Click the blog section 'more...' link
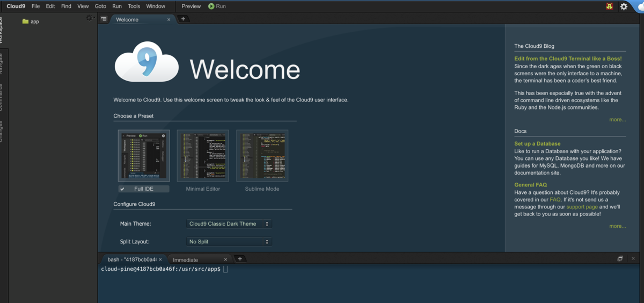Image resolution: width=644 pixels, height=303 pixels. (617, 119)
